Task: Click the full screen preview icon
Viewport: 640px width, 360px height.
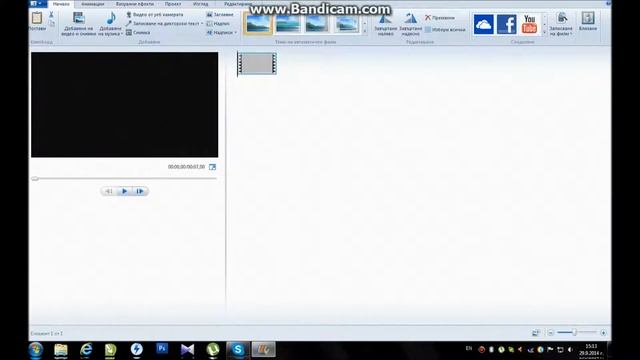Action: (x=212, y=167)
